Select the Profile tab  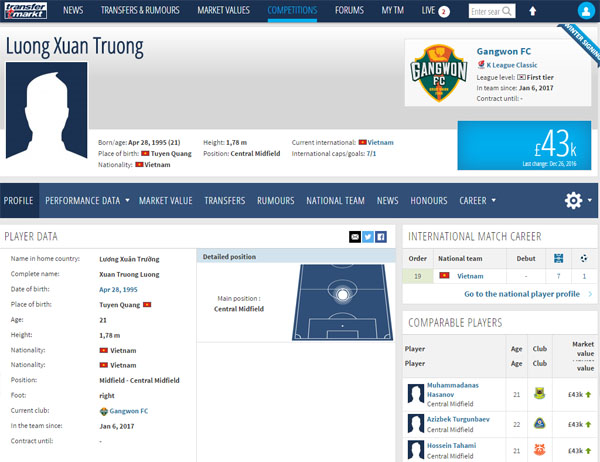tap(18, 201)
